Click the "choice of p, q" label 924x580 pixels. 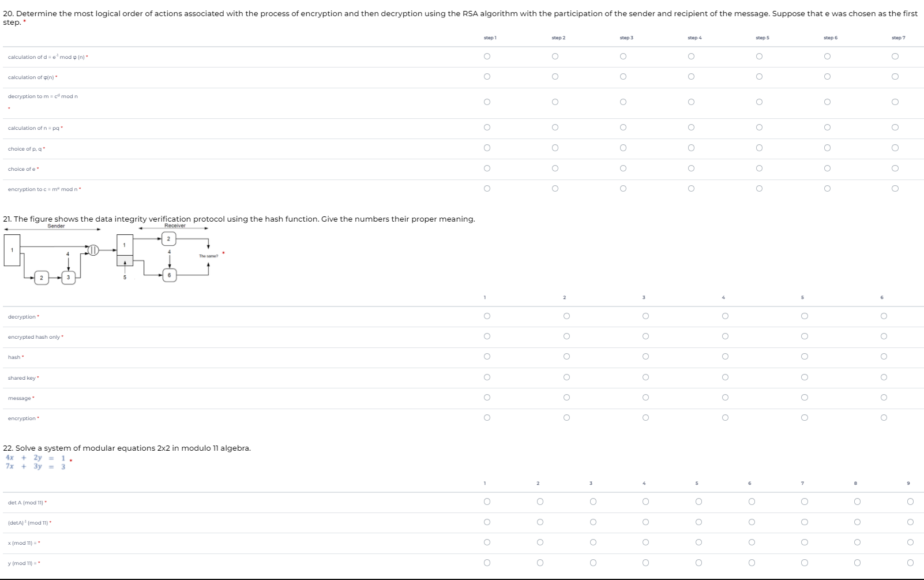tap(25, 149)
